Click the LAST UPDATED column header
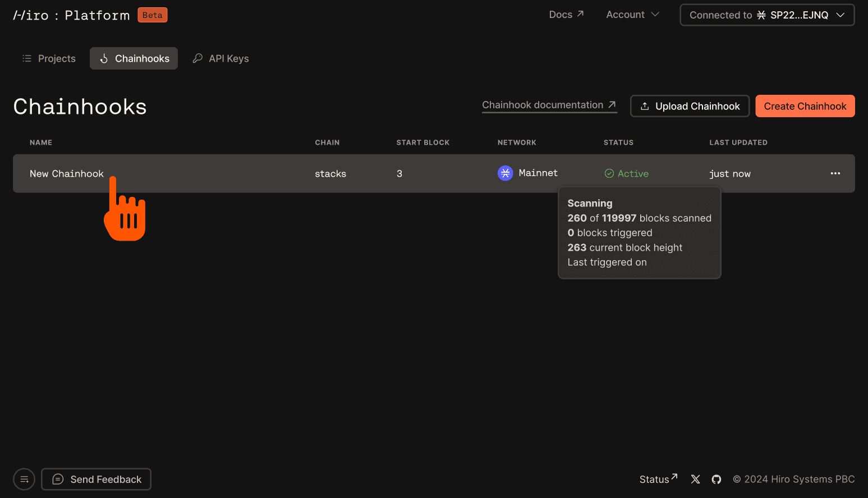868x498 pixels. coord(738,142)
